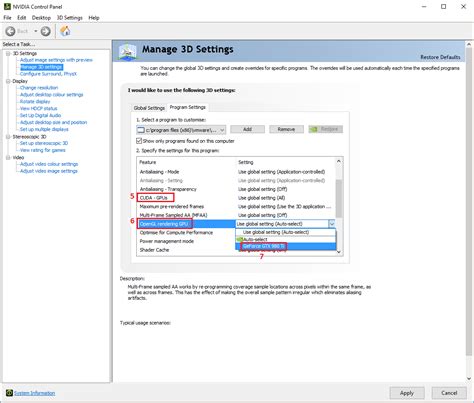Select Multi-Frame Sampled AA (MFAA) row
The width and height of the screenshot is (474, 403).
(236, 215)
